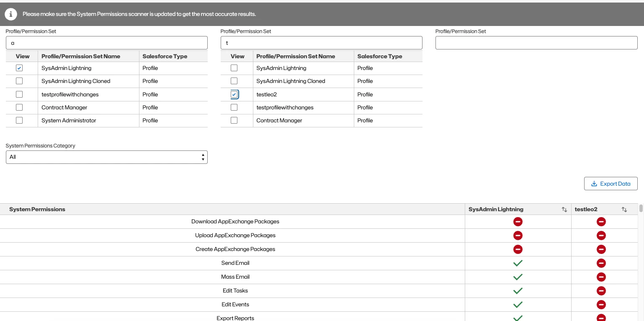Click red denied icon for Mass Email under testleo2
This screenshot has width=644, height=321.
click(x=601, y=277)
